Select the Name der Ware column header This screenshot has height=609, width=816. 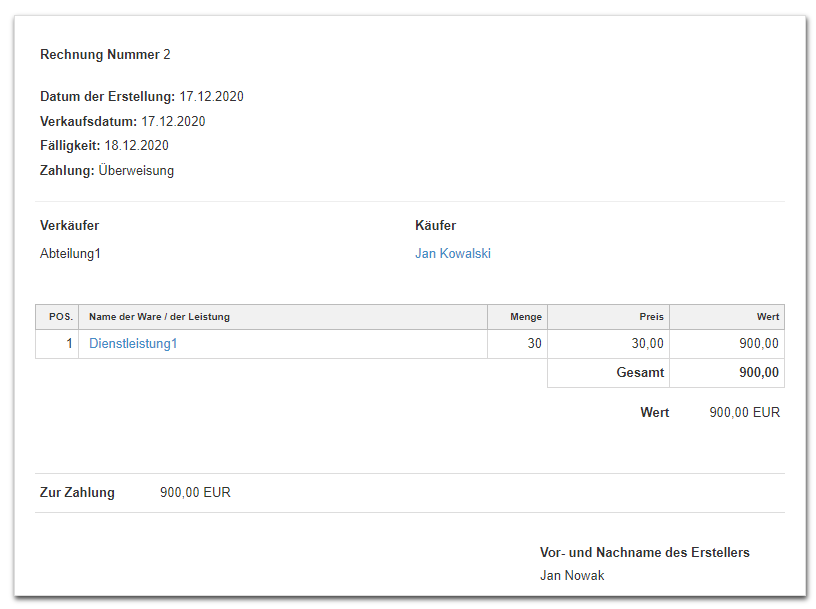click(159, 317)
